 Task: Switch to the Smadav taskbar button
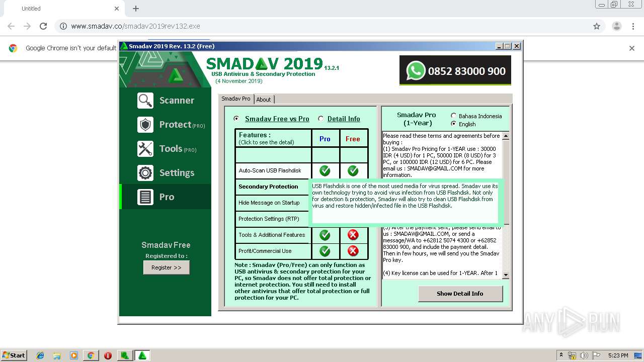click(142, 355)
